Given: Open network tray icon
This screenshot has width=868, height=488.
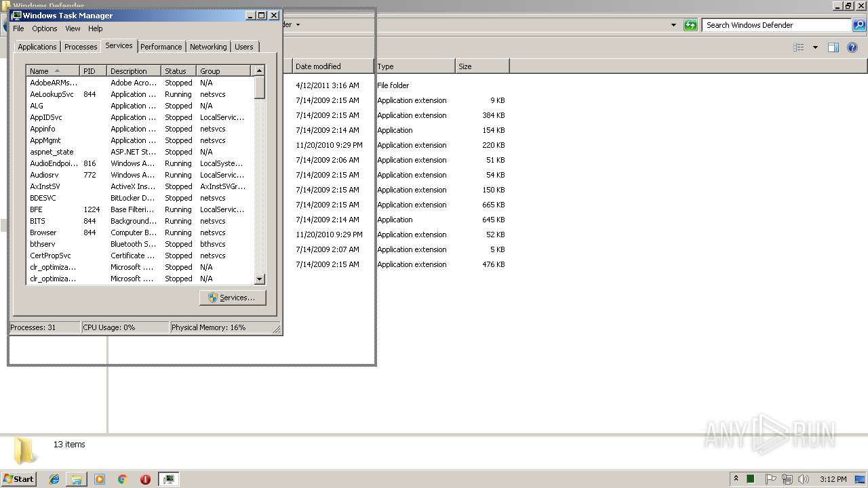Looking at the screenshot, I should pos(787,479).
